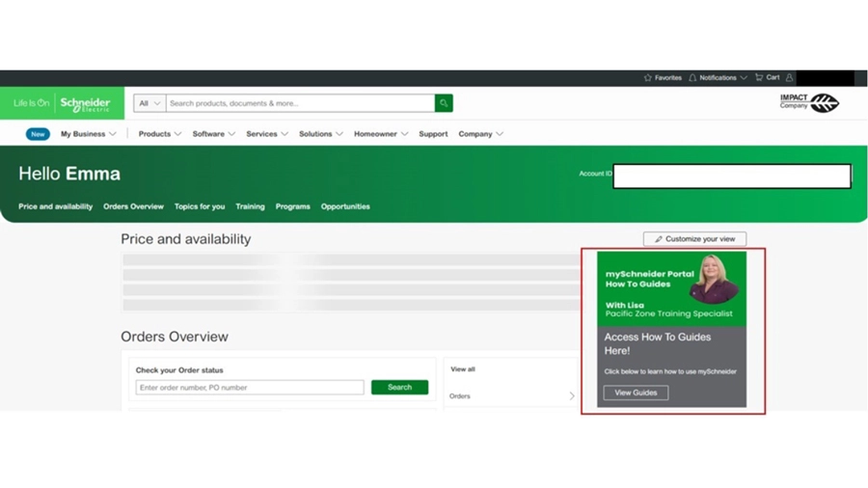Screen dimensions: 868x488
Task: Click the Check your Order status label
Action: (x=179, y=370)
